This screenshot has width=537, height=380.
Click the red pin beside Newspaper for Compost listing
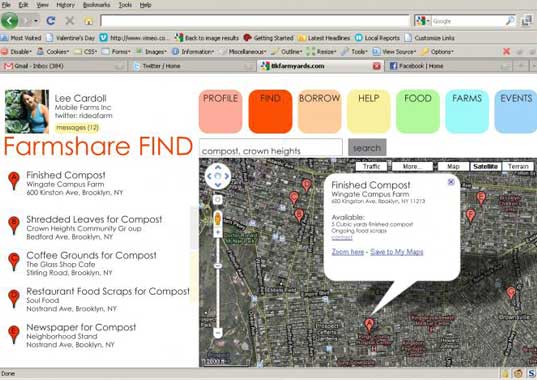click(14, 334)
